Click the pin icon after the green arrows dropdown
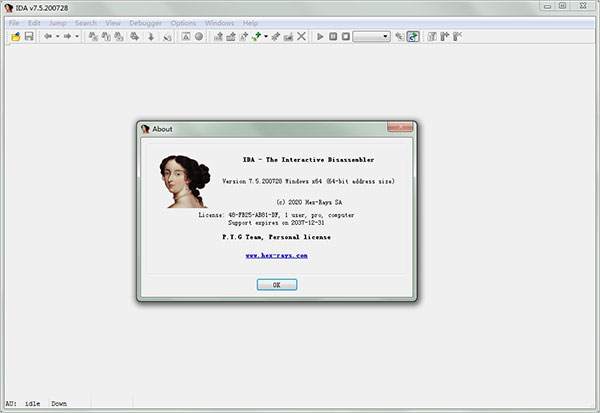Screen dimensions: 600x413 tap(276, 36)
